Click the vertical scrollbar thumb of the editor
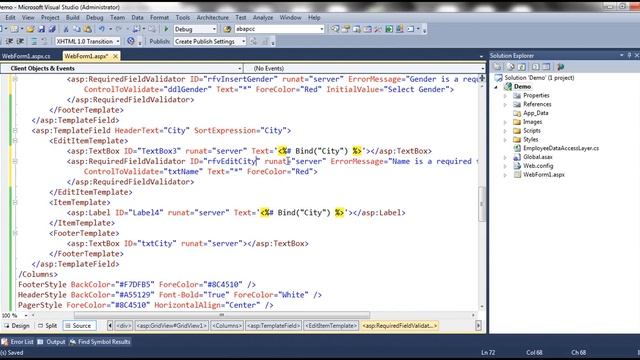 (482, 204)
